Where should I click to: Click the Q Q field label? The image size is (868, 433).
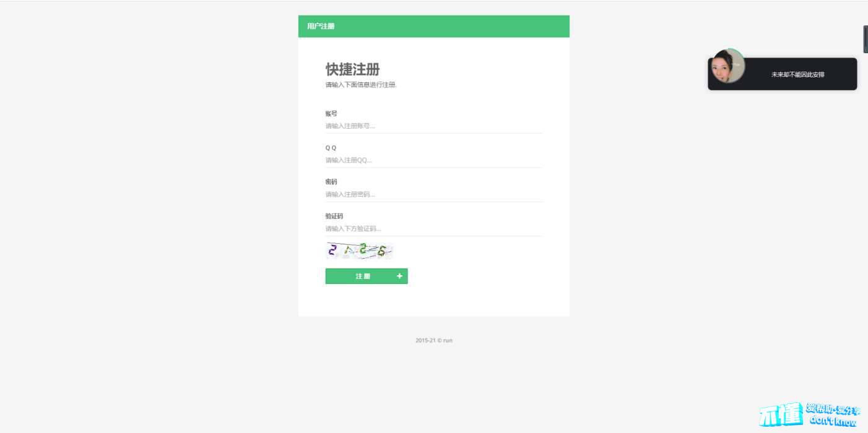pos(331,148)
